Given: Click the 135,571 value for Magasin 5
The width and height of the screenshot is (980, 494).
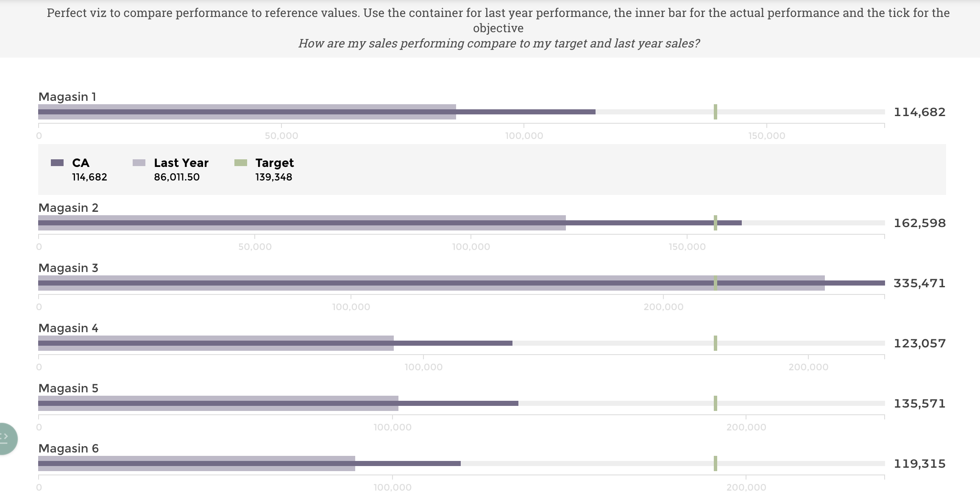Looking at the screenshot, I should click(919, 404).
